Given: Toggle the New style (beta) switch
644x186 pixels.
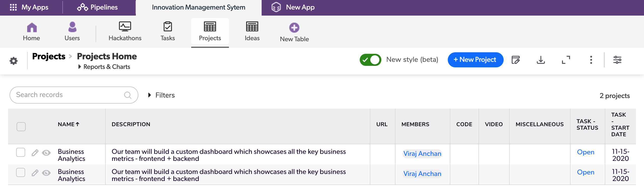Looking at the screenshot, I should tap(370, 60).
